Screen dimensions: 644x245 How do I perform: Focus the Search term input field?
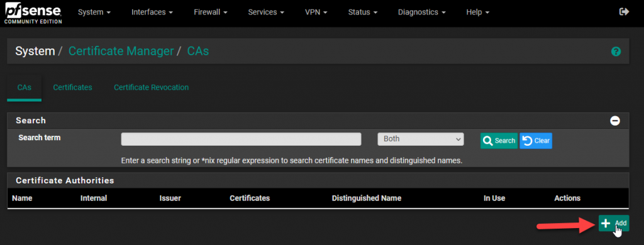(241, 139)
